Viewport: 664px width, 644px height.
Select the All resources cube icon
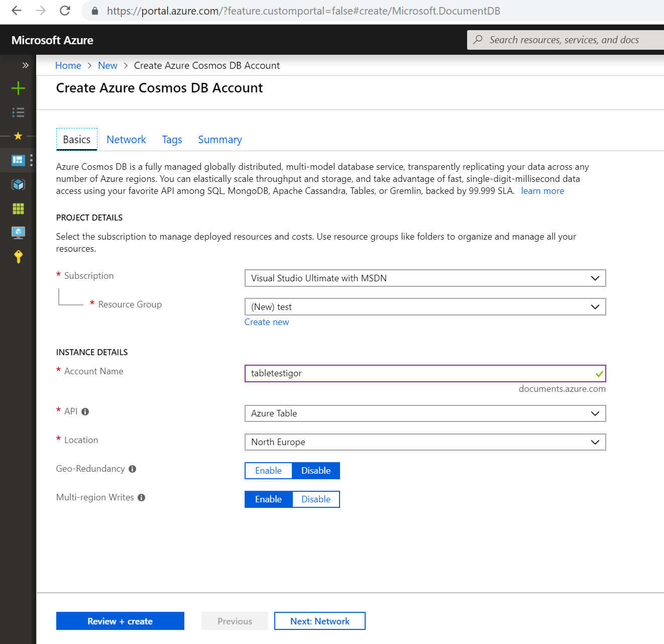18,184
